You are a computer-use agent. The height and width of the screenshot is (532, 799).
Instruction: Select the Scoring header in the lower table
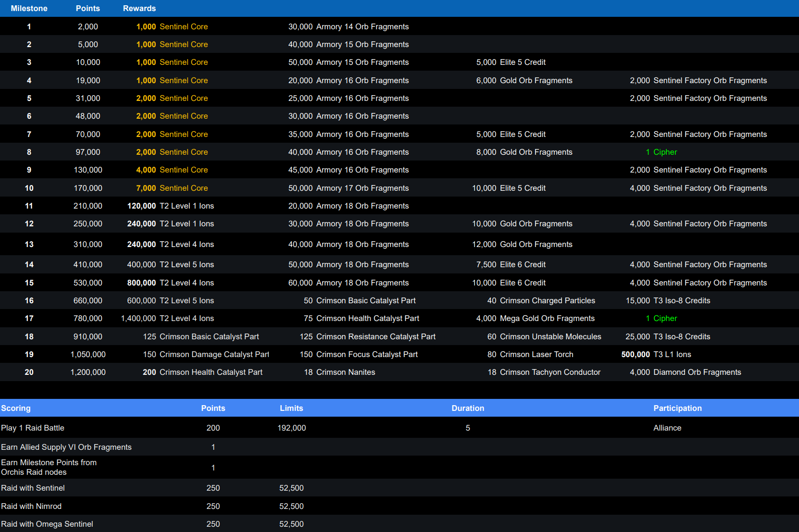point(16,408)
